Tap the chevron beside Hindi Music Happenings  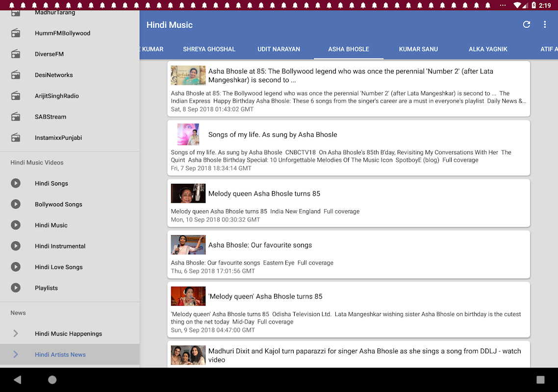tap(16, 333)
